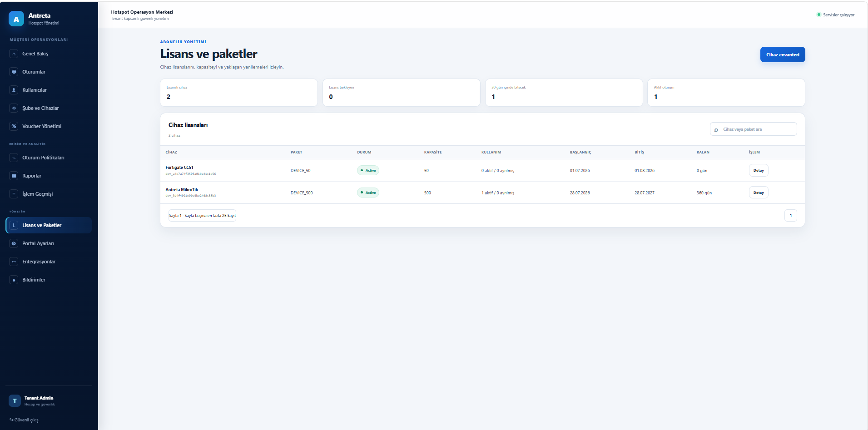Click the Oturumlar sidebar icon
The height and width of the screenshot is (430, 868).
pyautogui.click(x=14, y=72)
